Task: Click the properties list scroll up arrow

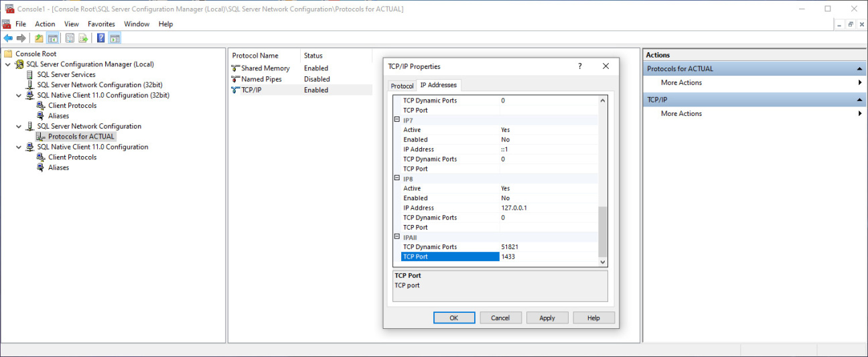Action: click(602, 100)
